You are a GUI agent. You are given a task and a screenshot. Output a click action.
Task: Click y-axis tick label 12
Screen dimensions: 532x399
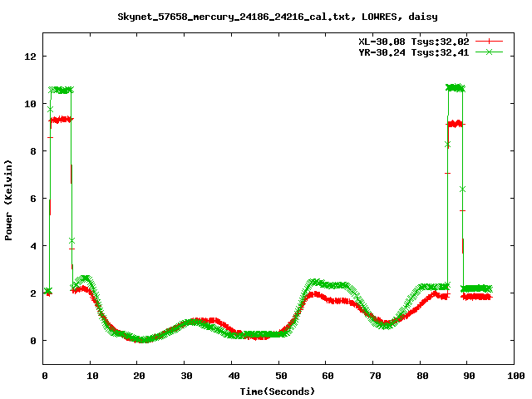click(x=30, y=57)
